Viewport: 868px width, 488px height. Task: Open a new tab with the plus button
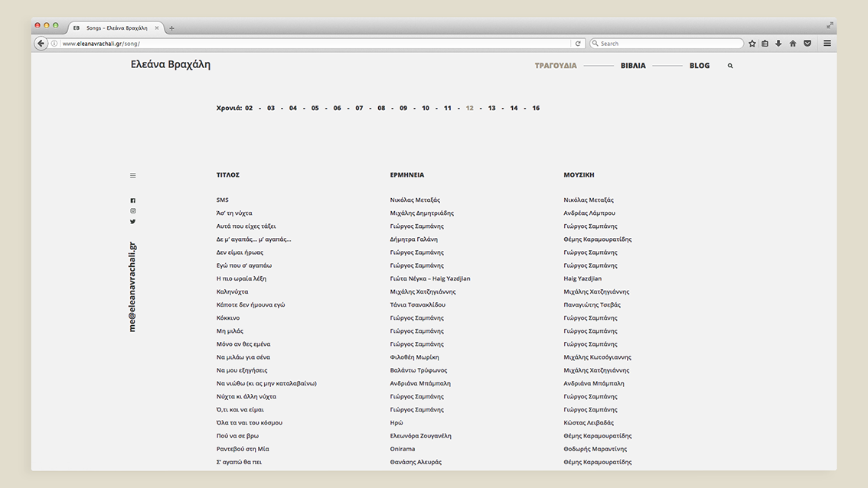(171, 28)
